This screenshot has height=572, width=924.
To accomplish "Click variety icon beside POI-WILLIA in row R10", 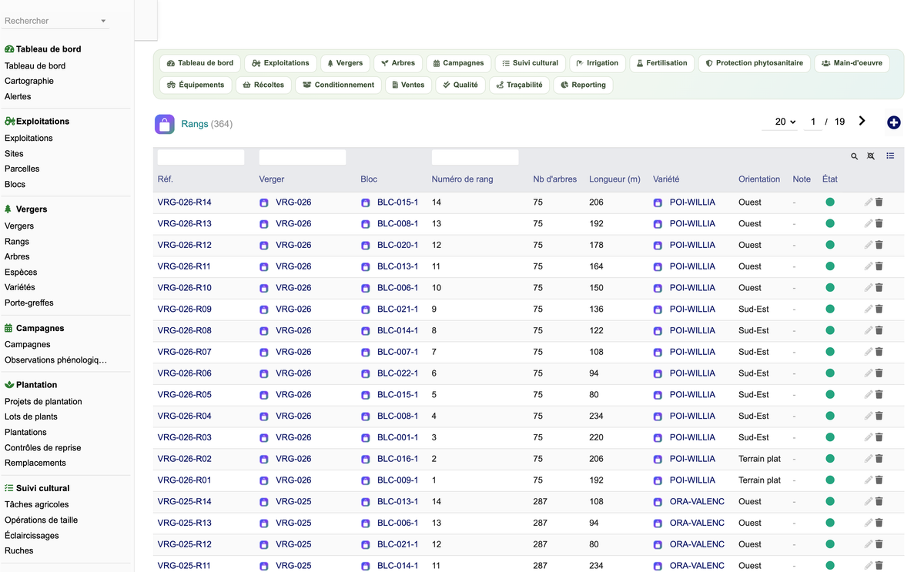I will tap(658, 288).
